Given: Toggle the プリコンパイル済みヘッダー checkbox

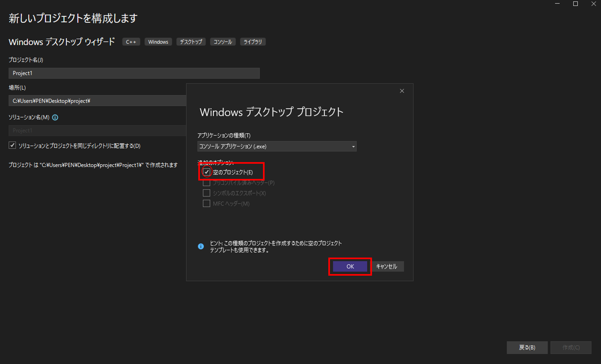Looking at the screenshot, I should 206,183.
